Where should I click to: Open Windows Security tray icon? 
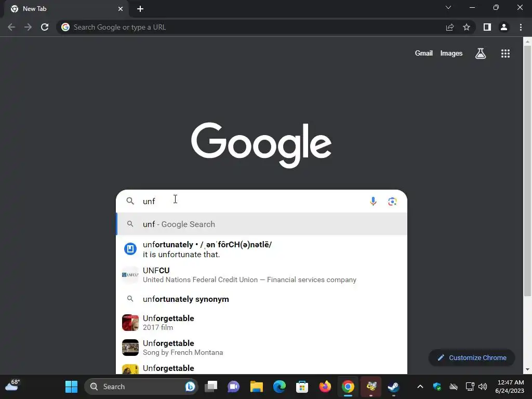click(x=437, y=387)
